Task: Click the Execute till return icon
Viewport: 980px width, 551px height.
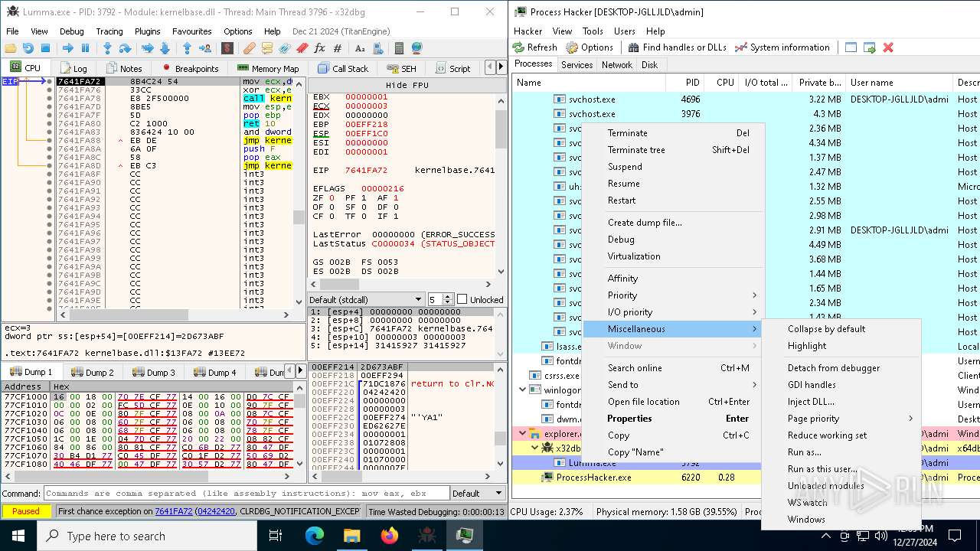Action: pos(188,48)
